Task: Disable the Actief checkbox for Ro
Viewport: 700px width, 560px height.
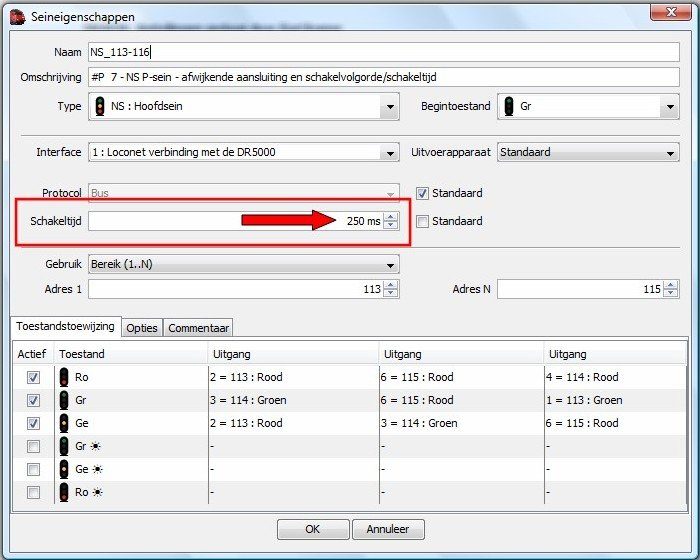Action: pyautogui.click(x=33, y=377)
